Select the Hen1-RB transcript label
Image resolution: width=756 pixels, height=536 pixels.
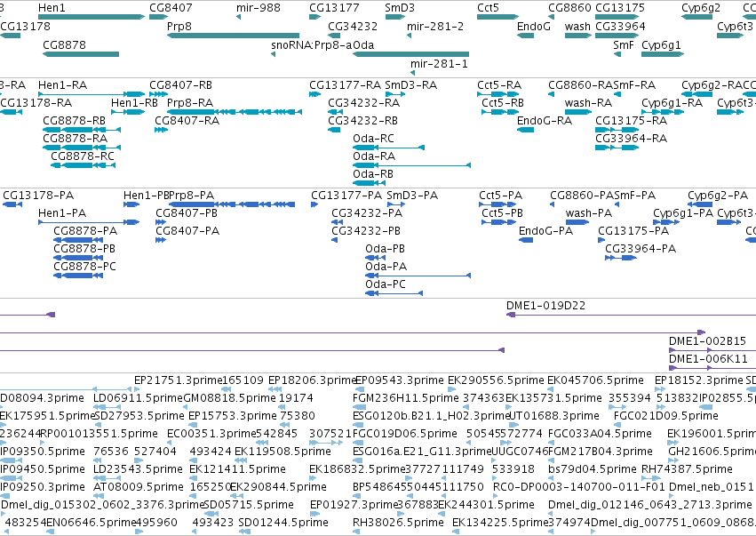(x=134, y=103)
